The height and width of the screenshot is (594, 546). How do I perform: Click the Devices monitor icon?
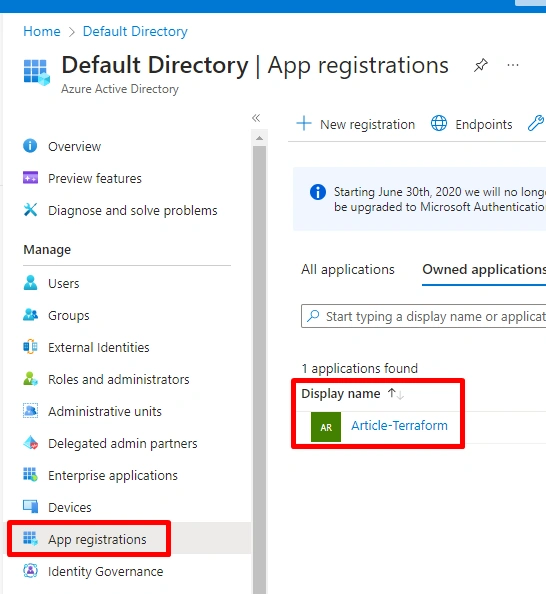pos(30,506)
